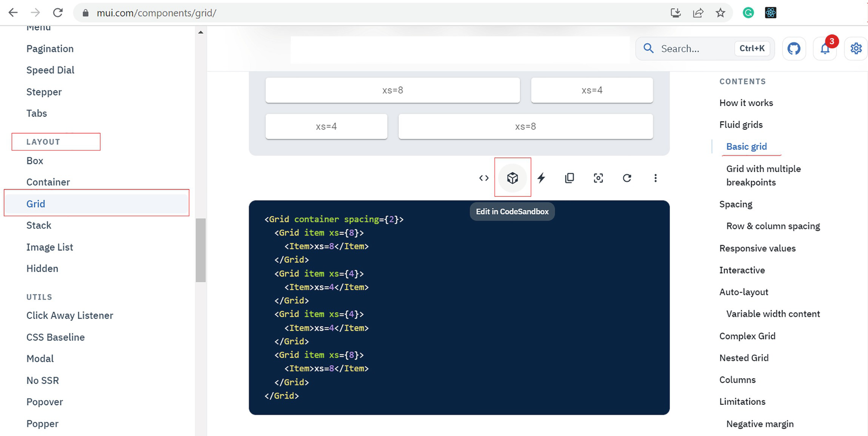Select Stack in the Layout sidebar
868x436 pixels.
pyautogui.click(x=39, y=225)
